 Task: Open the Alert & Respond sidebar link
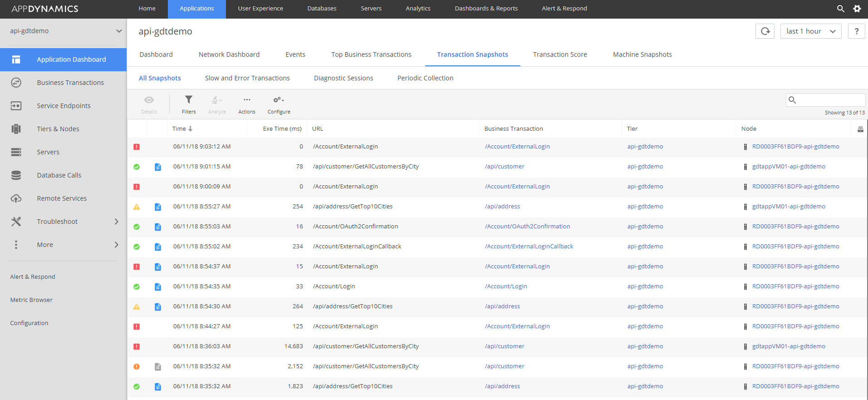click(x=33, y=277)
